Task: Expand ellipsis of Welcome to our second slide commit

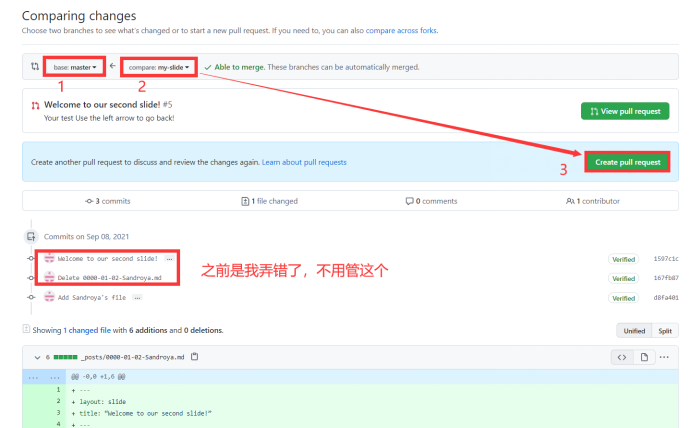Action: pyautogui.click(x=169, y=259)
